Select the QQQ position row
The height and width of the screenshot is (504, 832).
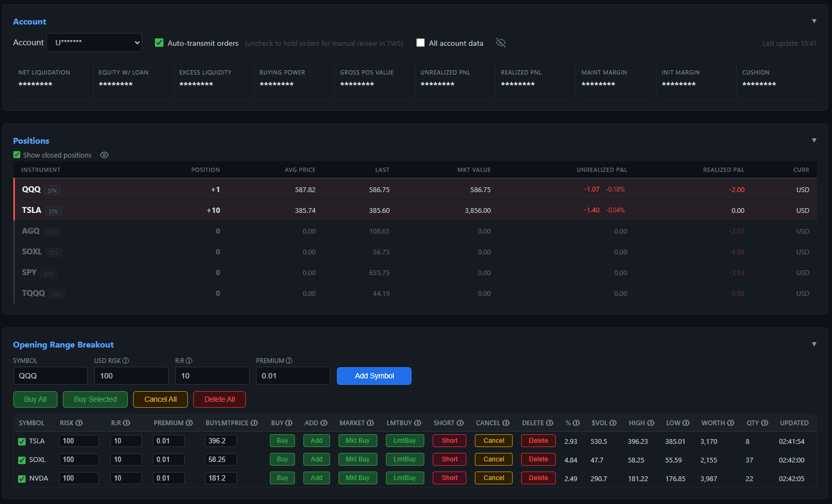[415, 189]
